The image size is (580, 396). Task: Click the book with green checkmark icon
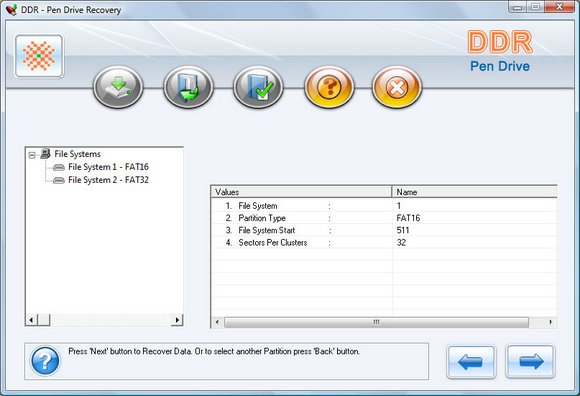(258, 87)
